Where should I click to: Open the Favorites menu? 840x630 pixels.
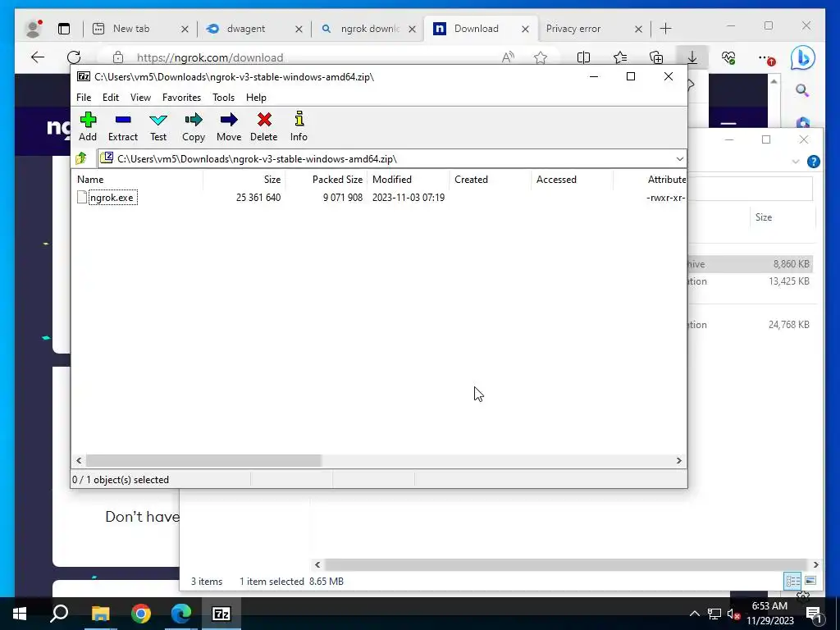(181, 98)
